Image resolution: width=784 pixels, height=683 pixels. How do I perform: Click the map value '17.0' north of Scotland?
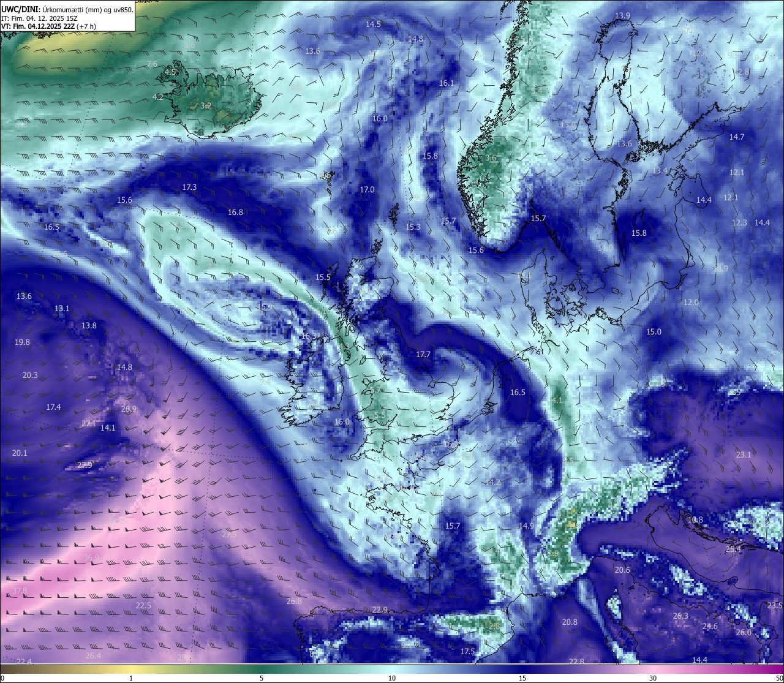pos(367,190)
